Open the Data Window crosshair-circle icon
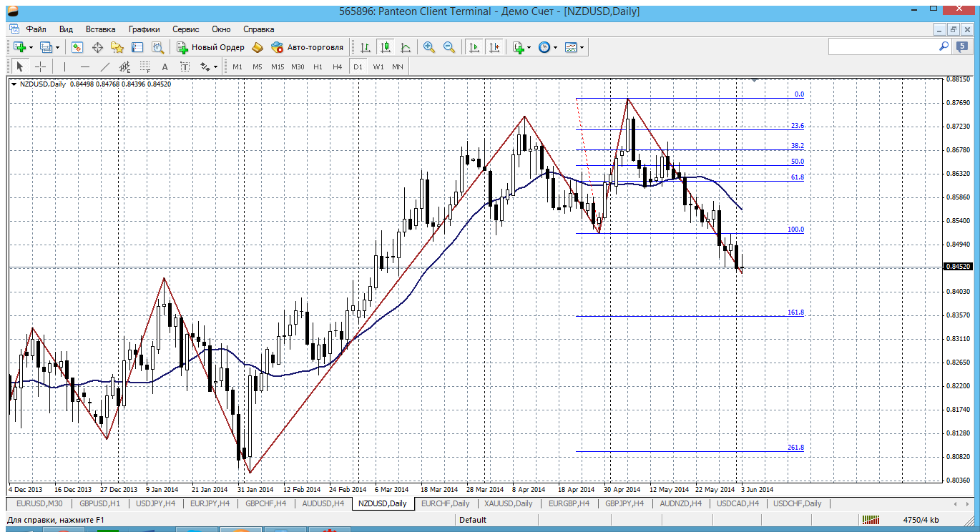980x532 pixels. 97,47
